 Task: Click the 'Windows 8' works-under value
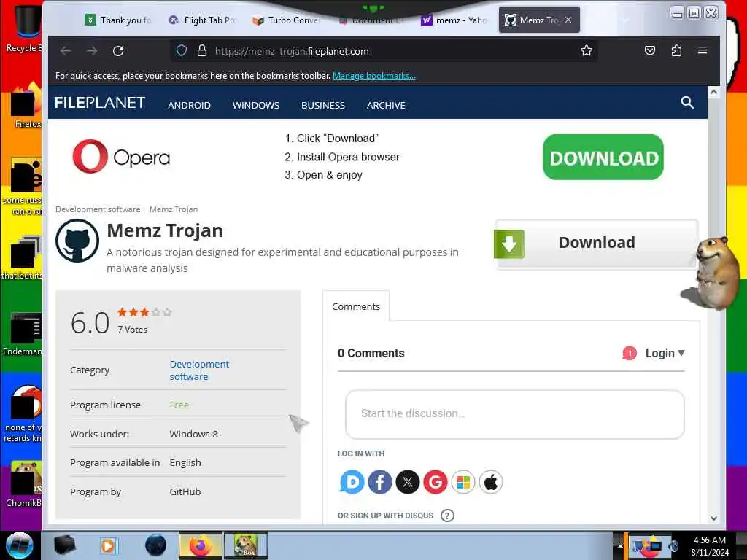coord(193,434)
